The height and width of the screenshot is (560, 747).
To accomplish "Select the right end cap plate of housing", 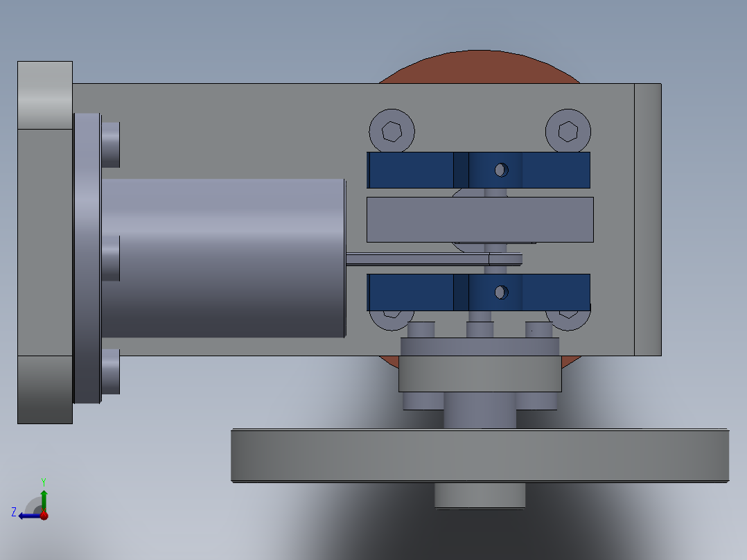I will pos(647,219).
